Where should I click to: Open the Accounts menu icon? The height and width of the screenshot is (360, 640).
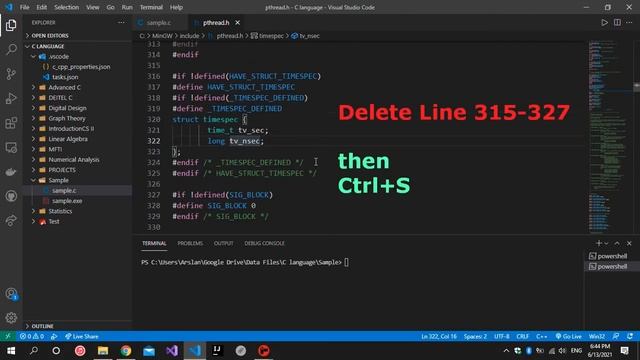(x=11, y=294)
